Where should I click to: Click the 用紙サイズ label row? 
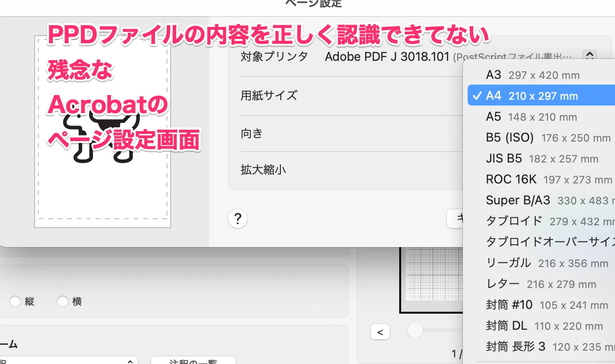click(x=269, y=96)
